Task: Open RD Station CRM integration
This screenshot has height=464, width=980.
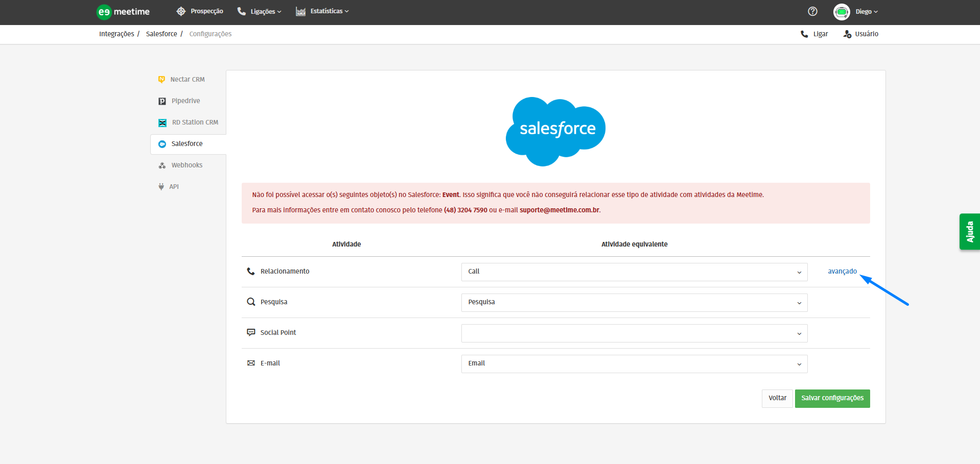Action: (195, 123)
